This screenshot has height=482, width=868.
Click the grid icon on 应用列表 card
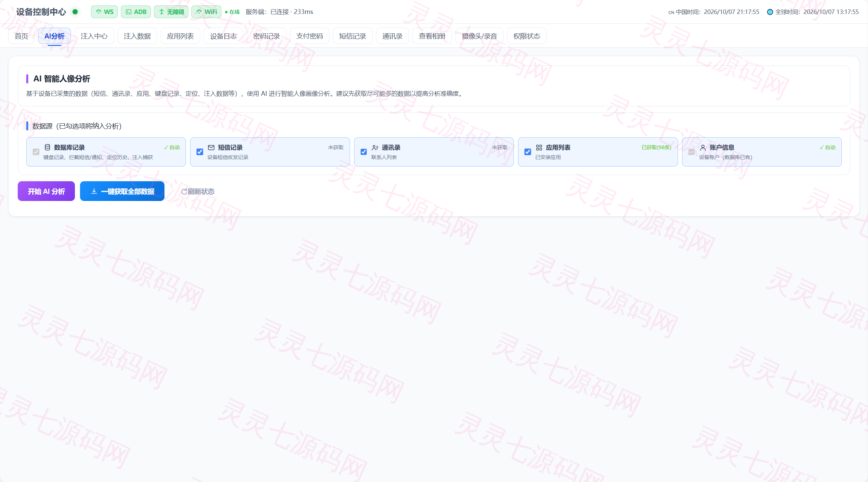coord(539,147)
